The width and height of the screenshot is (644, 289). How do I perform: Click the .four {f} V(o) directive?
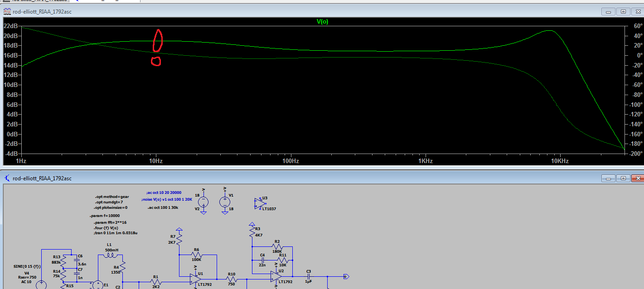point(107,228)
